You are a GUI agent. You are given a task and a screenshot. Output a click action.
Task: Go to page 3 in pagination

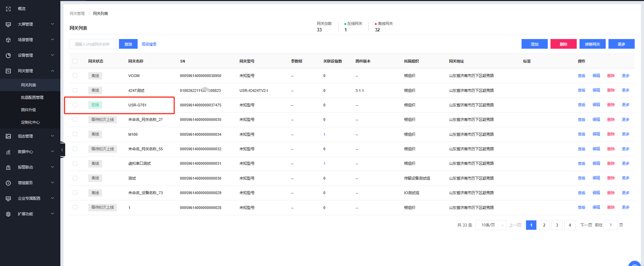pyautogui.click(x=557, y=225)
